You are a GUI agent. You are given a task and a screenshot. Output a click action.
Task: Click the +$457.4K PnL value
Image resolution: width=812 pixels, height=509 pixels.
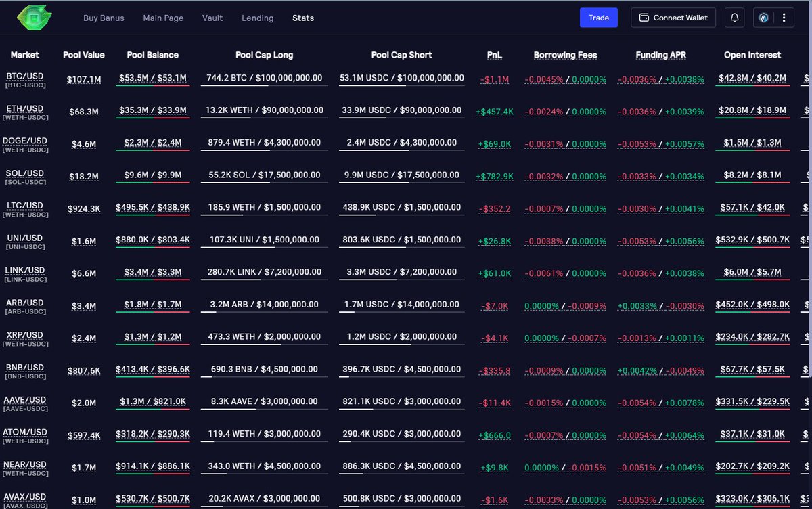coord(495,112)
